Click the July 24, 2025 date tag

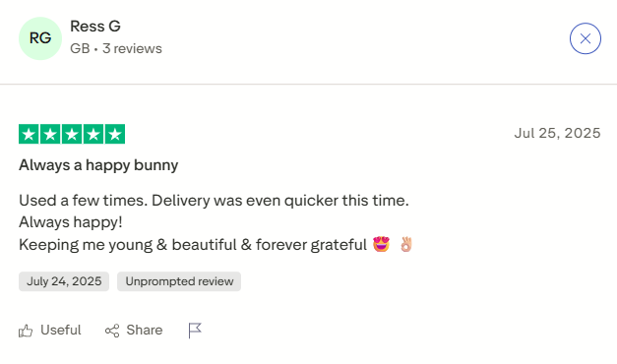(x=64, y=281)
